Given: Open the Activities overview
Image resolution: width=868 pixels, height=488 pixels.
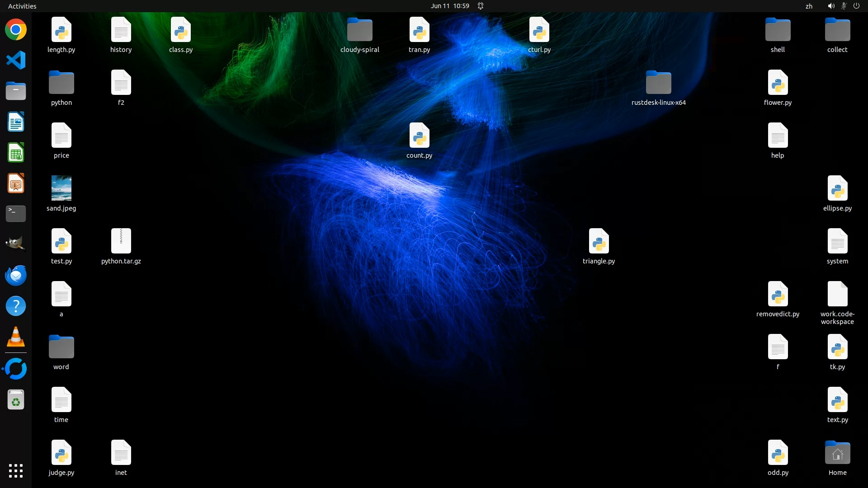Looking at the screenshot, I should coord(22,6).
